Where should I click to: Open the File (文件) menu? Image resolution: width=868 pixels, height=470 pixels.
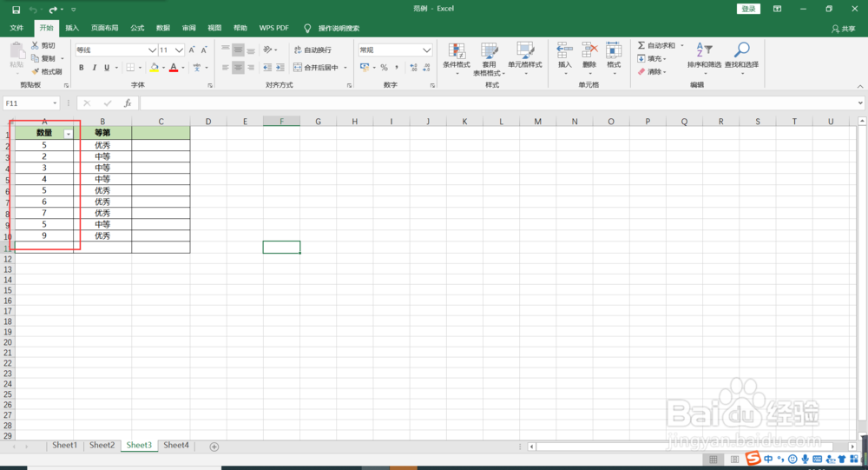(x=16, y=28)
